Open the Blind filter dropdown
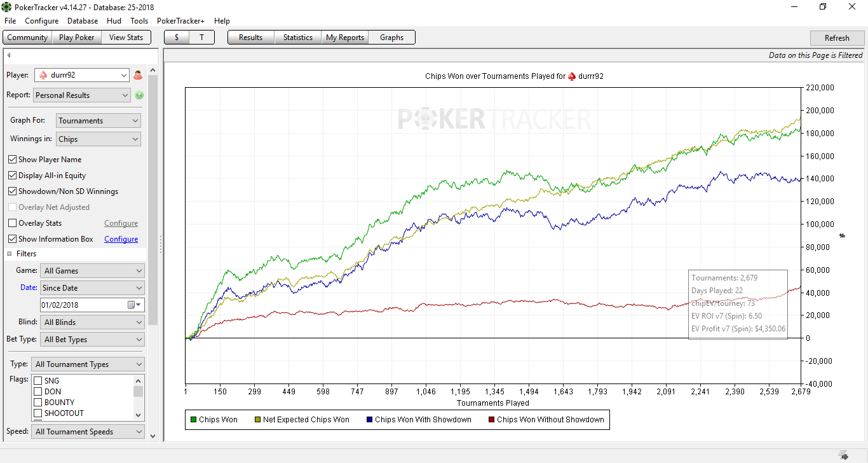This screenshot has height=463, width=868. pyautogui.click(x=92, y=322)
